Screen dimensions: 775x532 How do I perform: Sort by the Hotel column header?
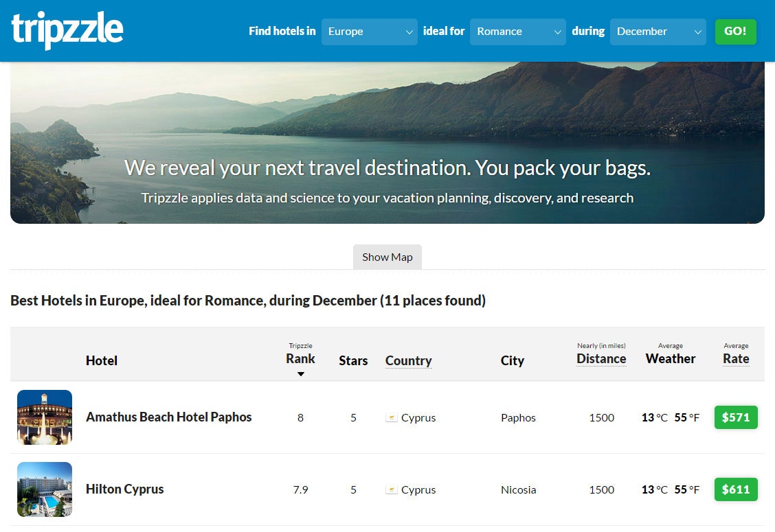click(x=101, y=360)
